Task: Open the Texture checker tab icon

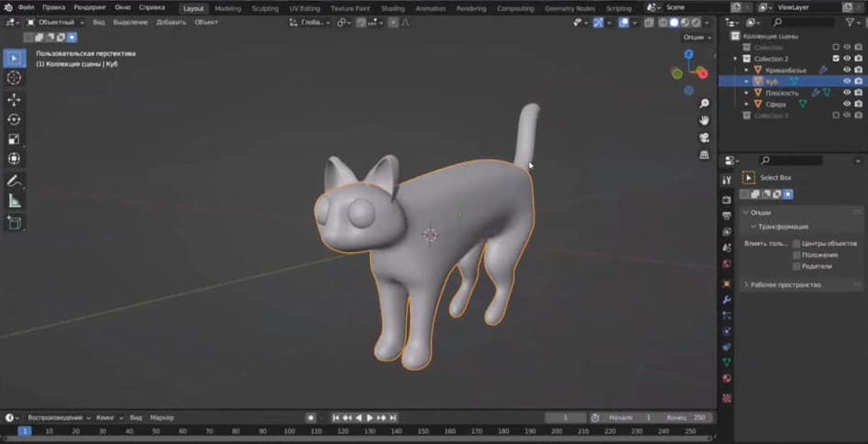Action: [x=727, y=398]
